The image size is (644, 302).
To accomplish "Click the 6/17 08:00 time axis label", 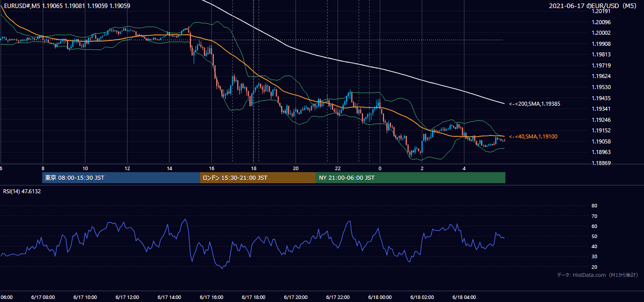I will 42,297.
